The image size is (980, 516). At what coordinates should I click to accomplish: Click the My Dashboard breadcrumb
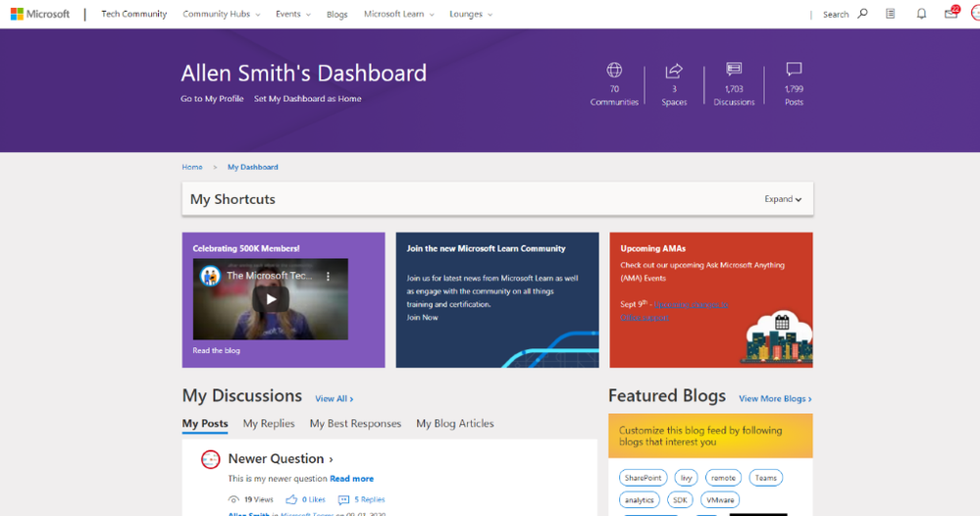[252, 167]
